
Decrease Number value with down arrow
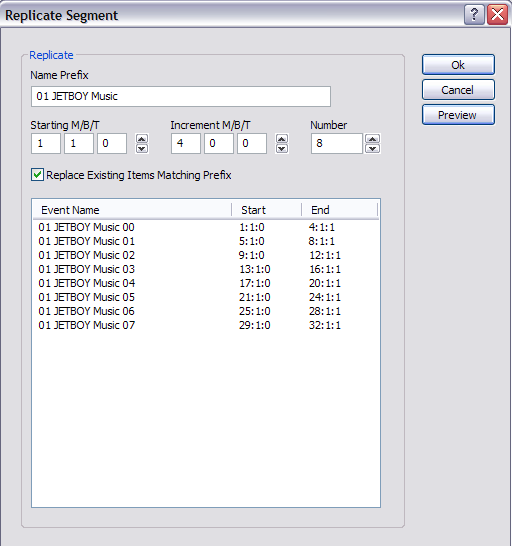coord(372,149)
